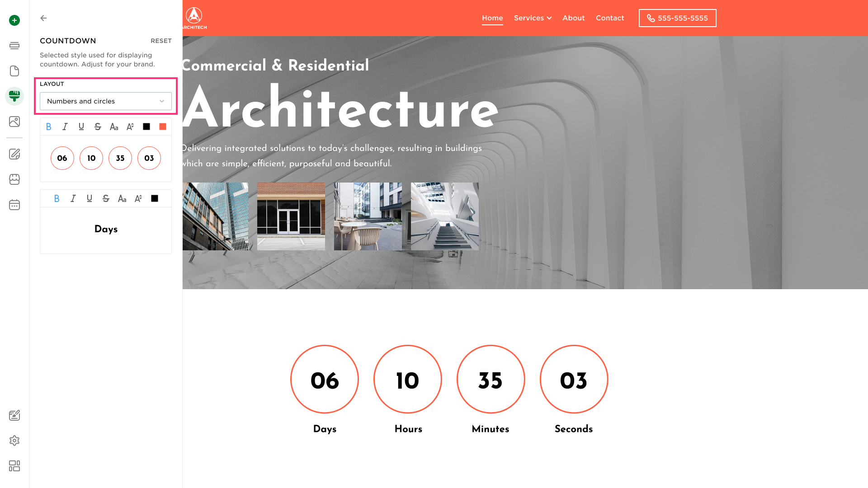The height and width of the screenshot is (488, 868).
Task: Go to the Contact nav item
Action: coord(609,18)
